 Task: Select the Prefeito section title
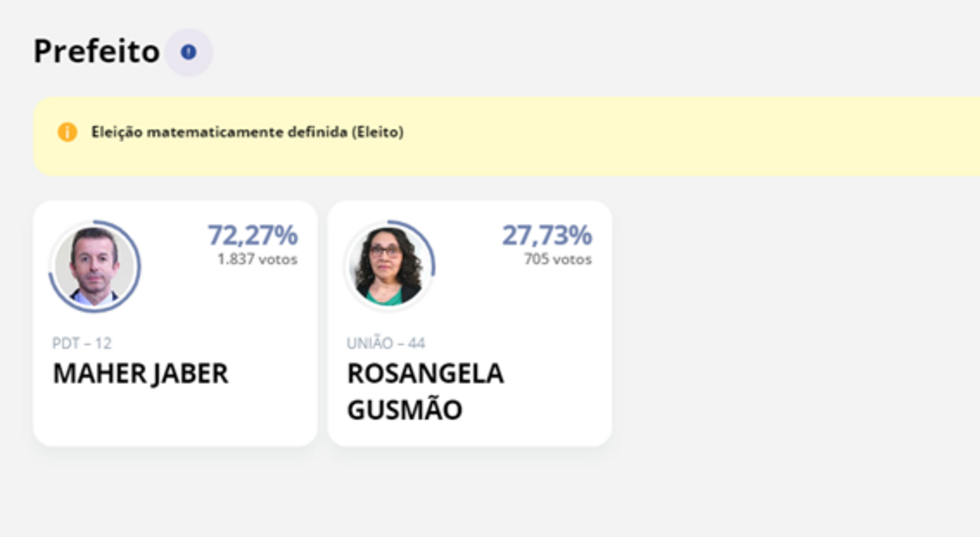pos(97,50)
